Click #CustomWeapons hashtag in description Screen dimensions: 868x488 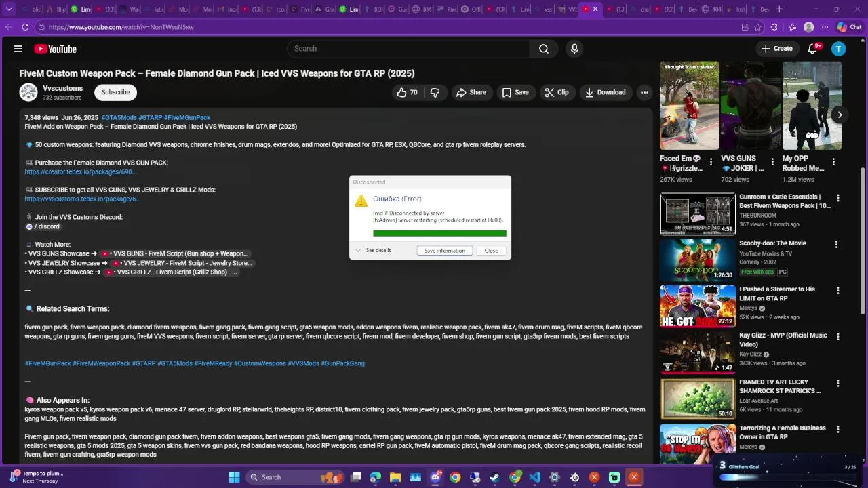point(260,363)
